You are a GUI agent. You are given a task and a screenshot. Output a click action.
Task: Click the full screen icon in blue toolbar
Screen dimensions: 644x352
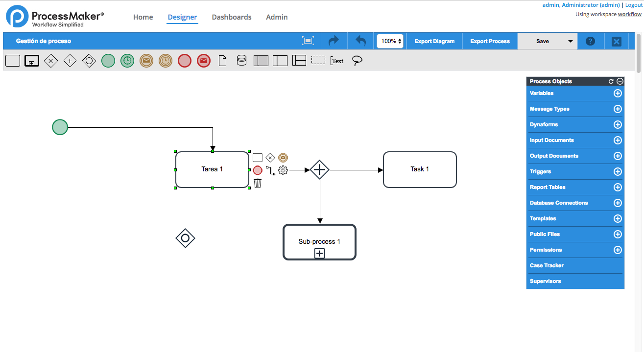(308, 41)
